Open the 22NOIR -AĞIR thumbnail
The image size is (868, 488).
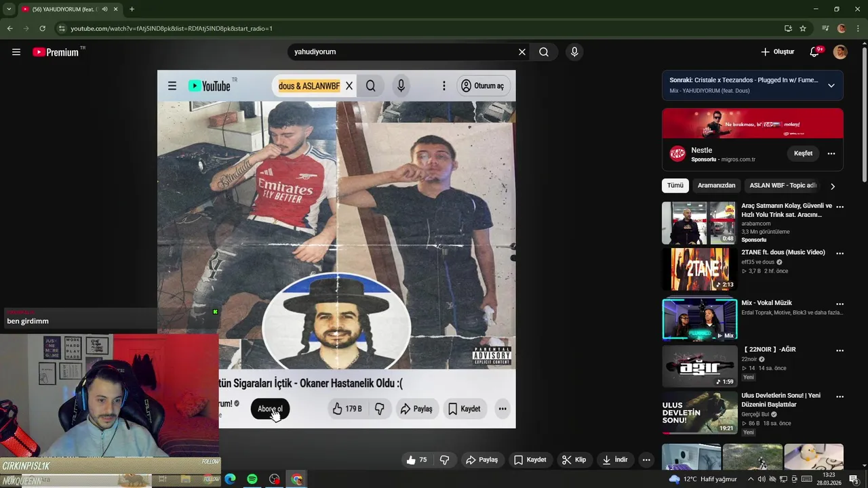point(699,367)
